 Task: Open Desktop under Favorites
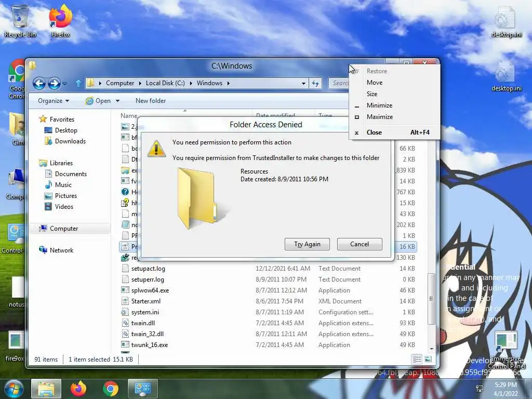tap(61, 130)
